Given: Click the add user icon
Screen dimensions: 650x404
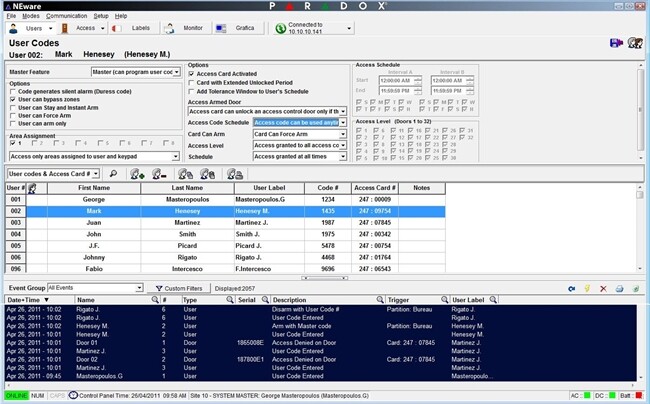Looking at the screenshot, I should pyautogui.click(x=137, y=174).
